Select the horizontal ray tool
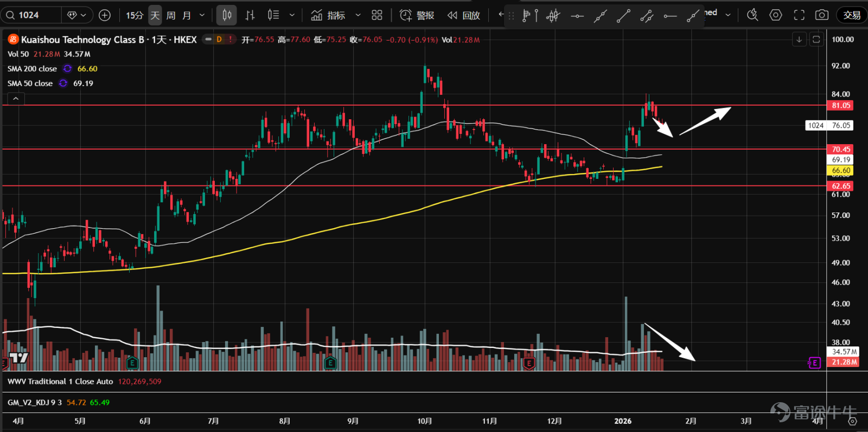 (x=670, y=16)
